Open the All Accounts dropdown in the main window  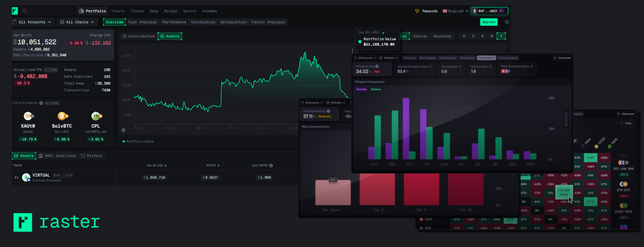pos(32,22)
